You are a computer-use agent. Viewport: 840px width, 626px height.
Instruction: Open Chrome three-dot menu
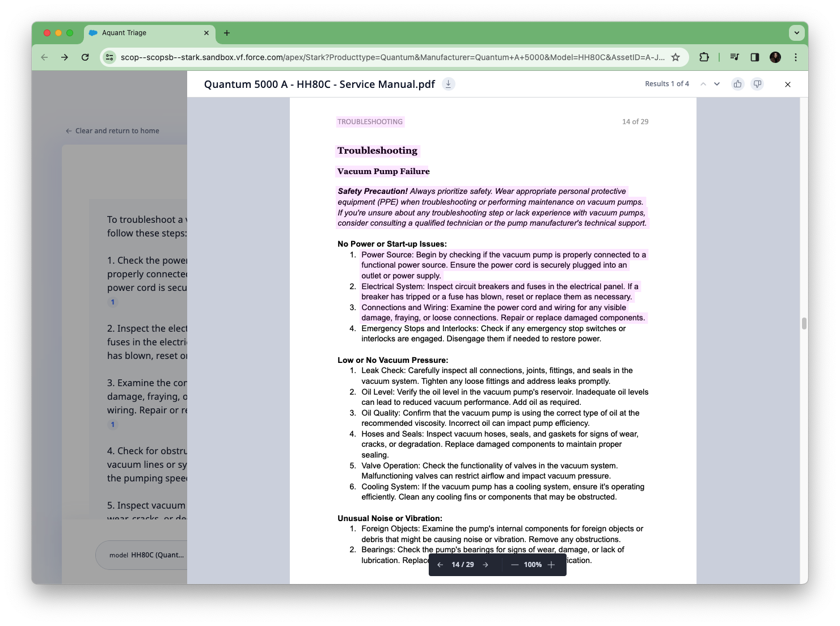pos(796,57)
